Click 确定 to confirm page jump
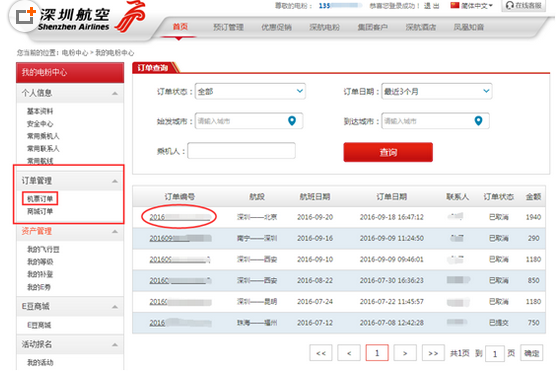The width and height of the screenshot is (558, 380). pyautogui.click(x=531, y=353)
